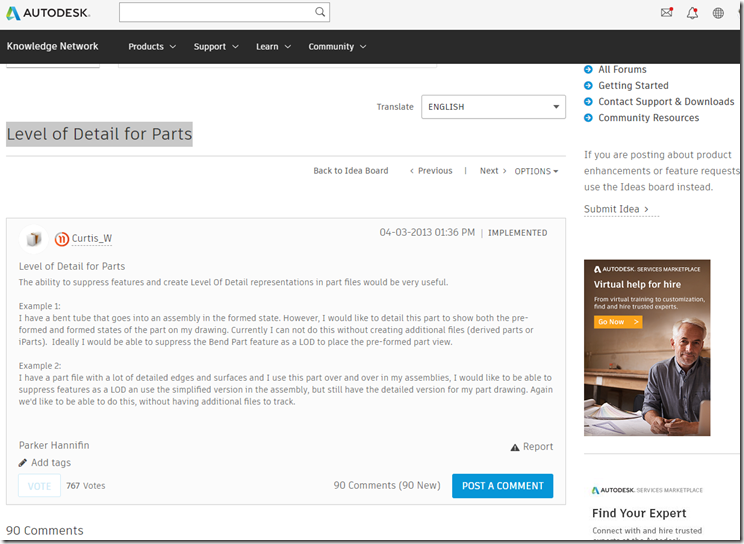Viewport: 744px width, 544px height.
Task: Click the IMPLEMENTED status label
Action: tap(518, 233)
